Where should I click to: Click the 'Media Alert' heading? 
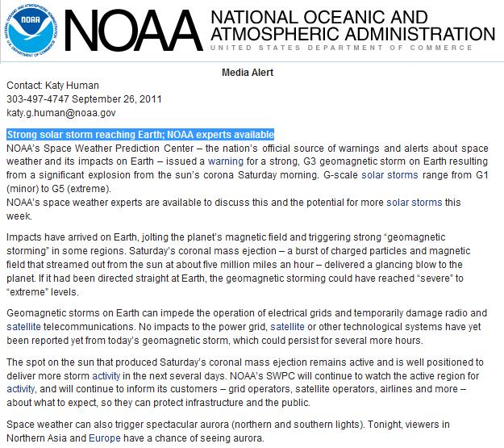tap(248, 73)
